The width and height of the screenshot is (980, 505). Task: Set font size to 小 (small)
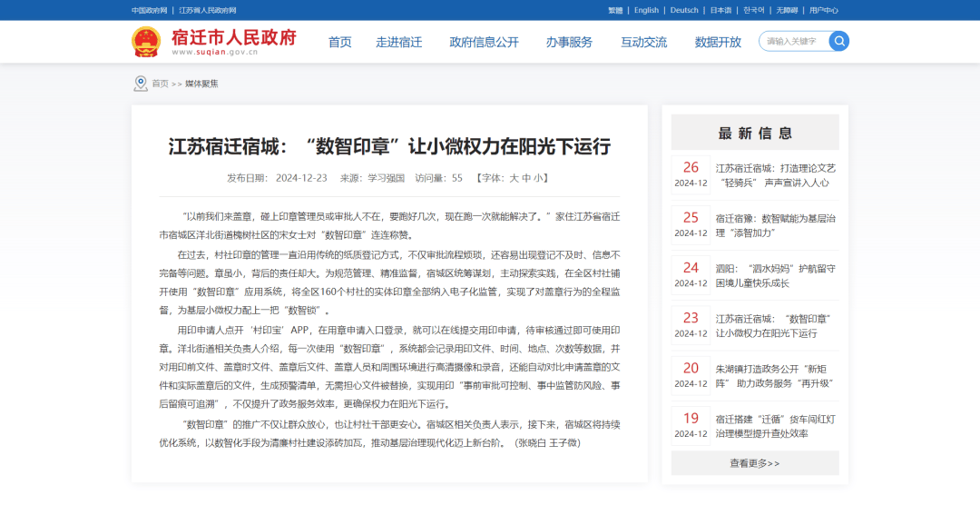pyautogui.click(x=538, y=178)
